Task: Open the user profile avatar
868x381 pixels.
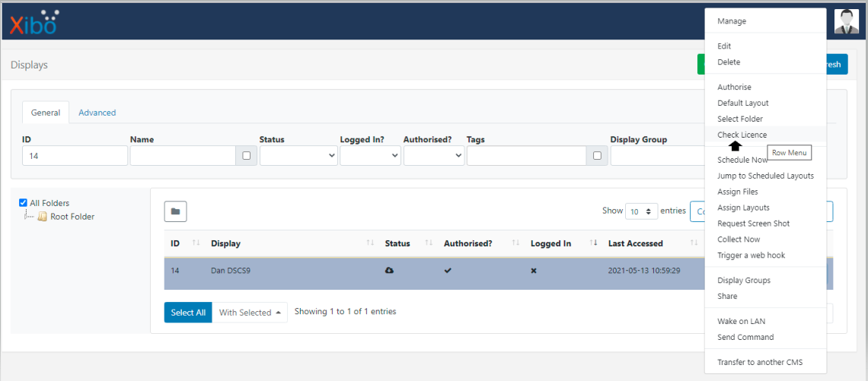Action: [846, 21]
